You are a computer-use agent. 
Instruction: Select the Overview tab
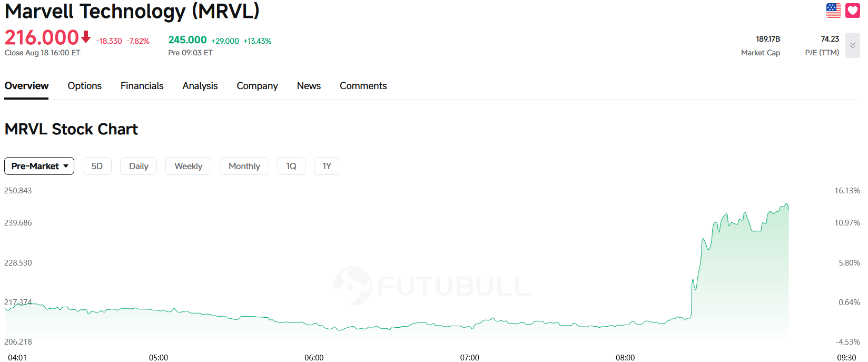tap(26, 86)
